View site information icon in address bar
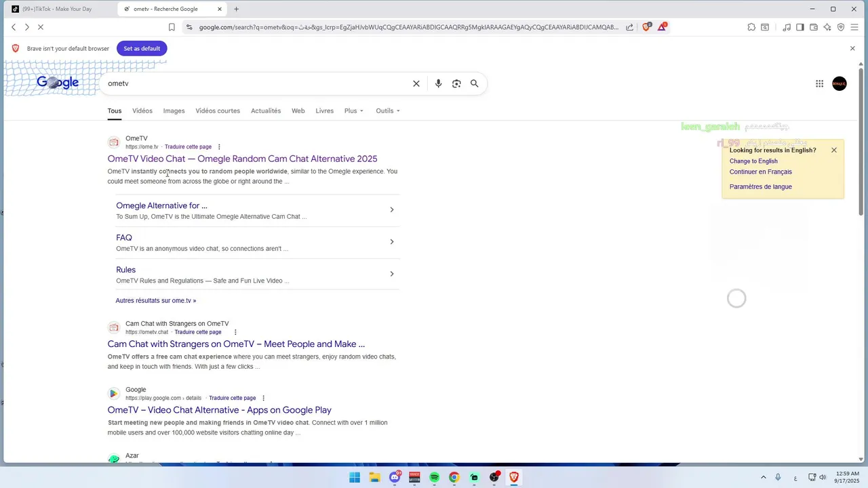 coord(189,27)
